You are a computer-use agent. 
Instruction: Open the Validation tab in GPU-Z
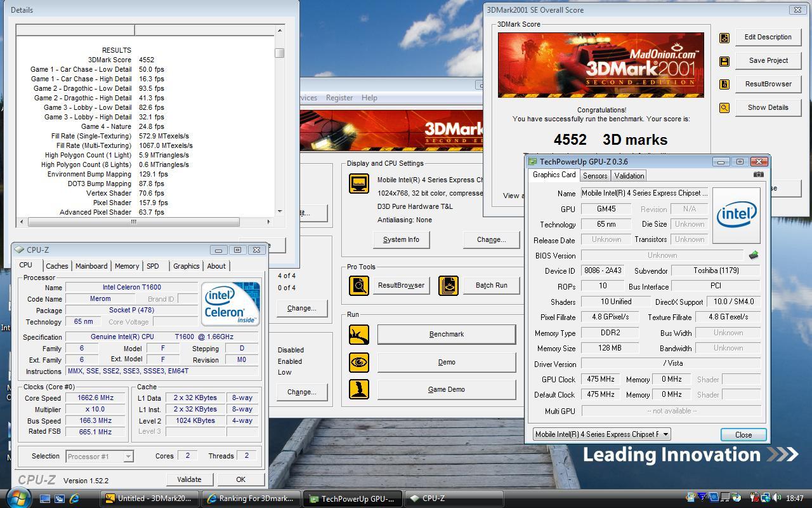click(629, 176)
